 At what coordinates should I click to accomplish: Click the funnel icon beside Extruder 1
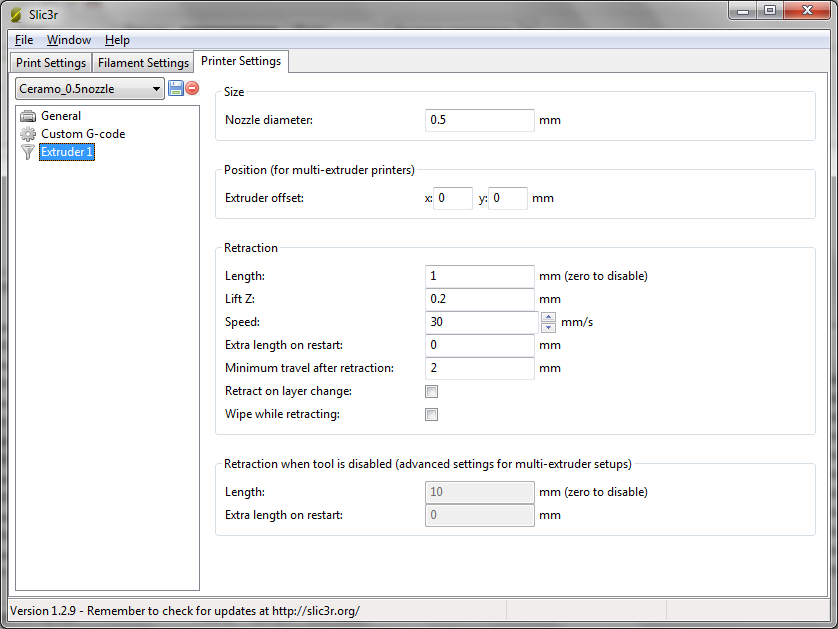28,152
